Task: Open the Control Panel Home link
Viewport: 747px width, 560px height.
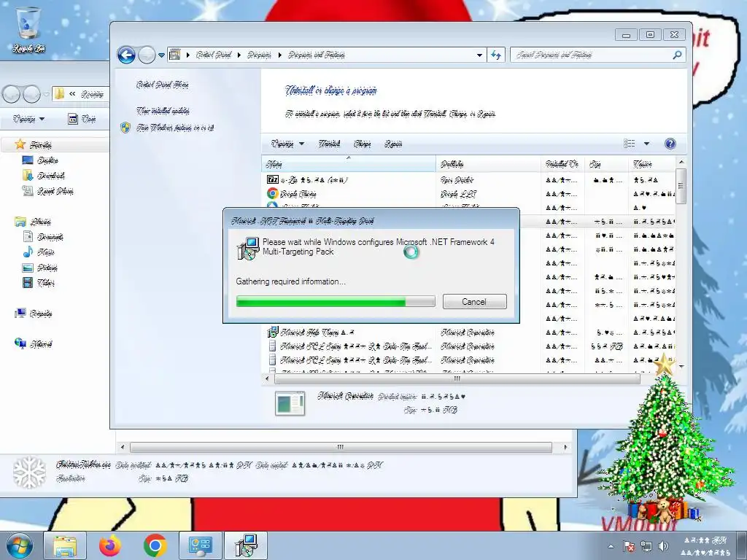Action: [x=162, y=85]
